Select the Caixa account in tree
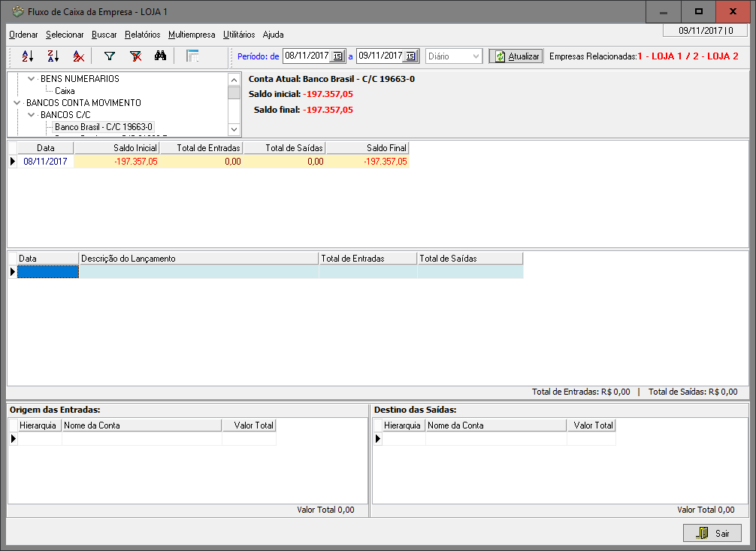The height and width of the screenshot is (551, 756). coord(65,91)
